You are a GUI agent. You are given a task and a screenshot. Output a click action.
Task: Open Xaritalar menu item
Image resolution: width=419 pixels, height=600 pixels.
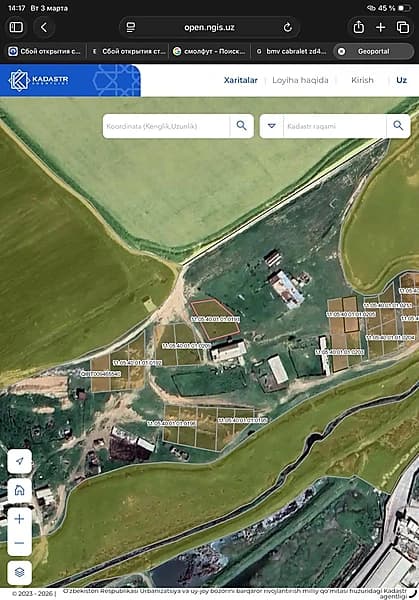pos(241,80)
